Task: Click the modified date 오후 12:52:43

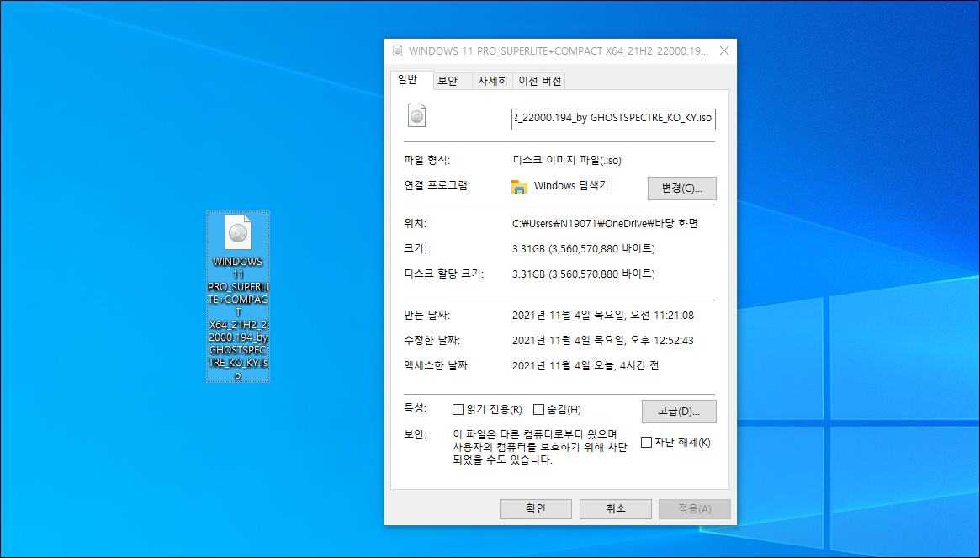Action: (x=602, y=340)
